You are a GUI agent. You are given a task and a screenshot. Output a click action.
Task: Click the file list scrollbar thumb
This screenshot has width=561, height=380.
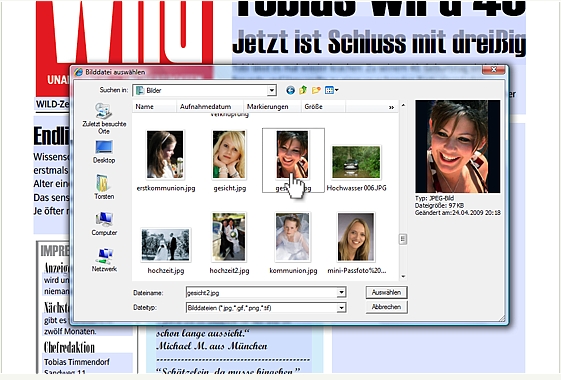403,239
